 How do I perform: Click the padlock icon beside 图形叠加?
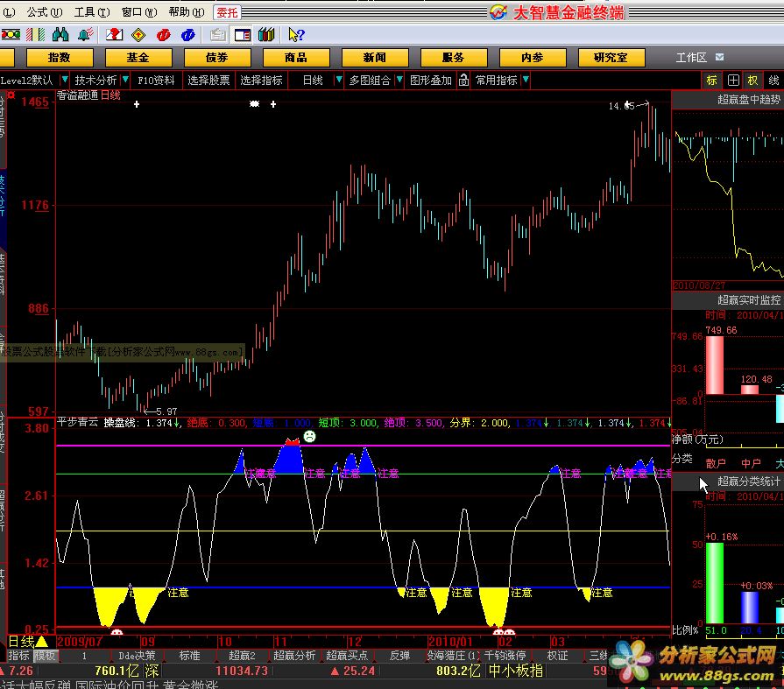click(463, 80)
